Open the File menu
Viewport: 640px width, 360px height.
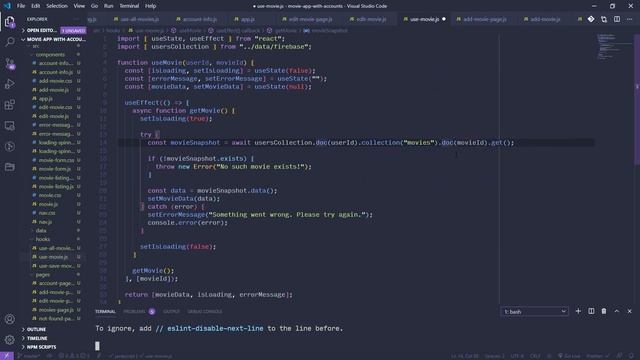21,6
